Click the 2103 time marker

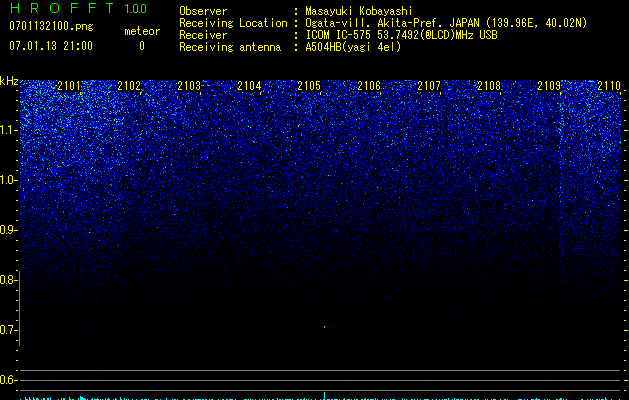pyautogui.click(x=189, y=86)
